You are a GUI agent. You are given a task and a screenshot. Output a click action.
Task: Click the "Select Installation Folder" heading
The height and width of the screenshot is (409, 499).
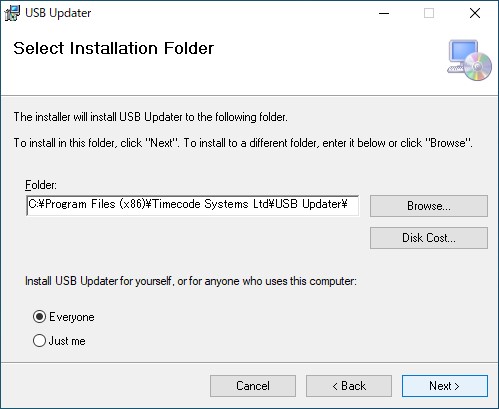[x=113, y=48]
